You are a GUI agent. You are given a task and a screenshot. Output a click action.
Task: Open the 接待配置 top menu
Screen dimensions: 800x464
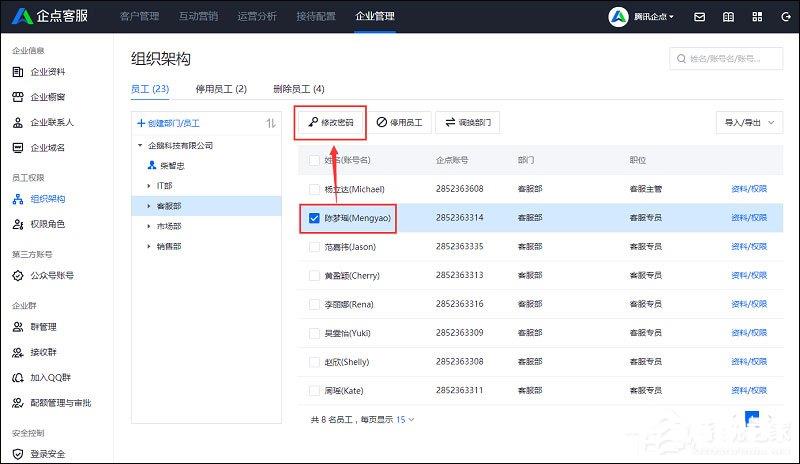point(316,16)
